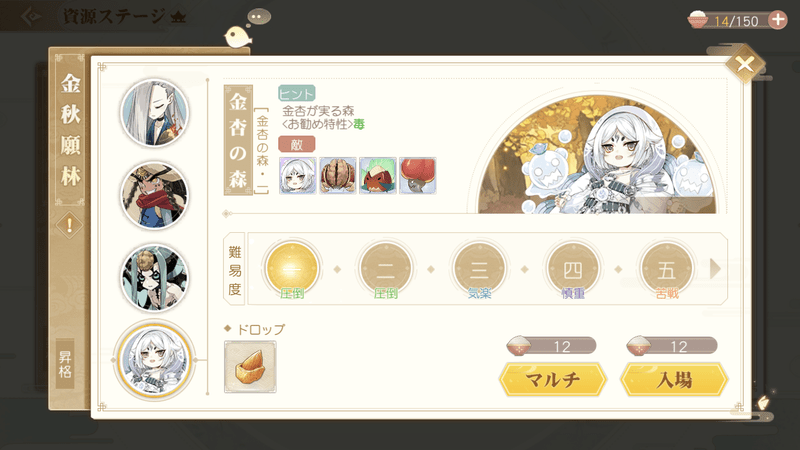Screen dimensions: 800x450
Task: Select the long gray-haired character portrait
Action: tap(155, 113)
